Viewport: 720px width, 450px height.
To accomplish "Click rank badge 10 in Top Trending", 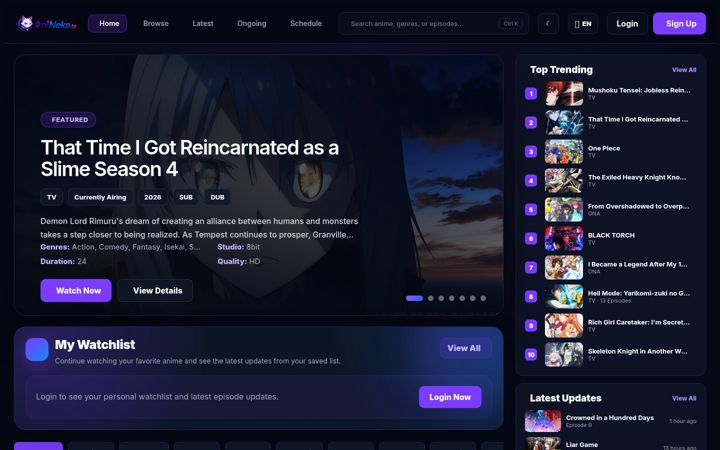I will tap(531, 354).
